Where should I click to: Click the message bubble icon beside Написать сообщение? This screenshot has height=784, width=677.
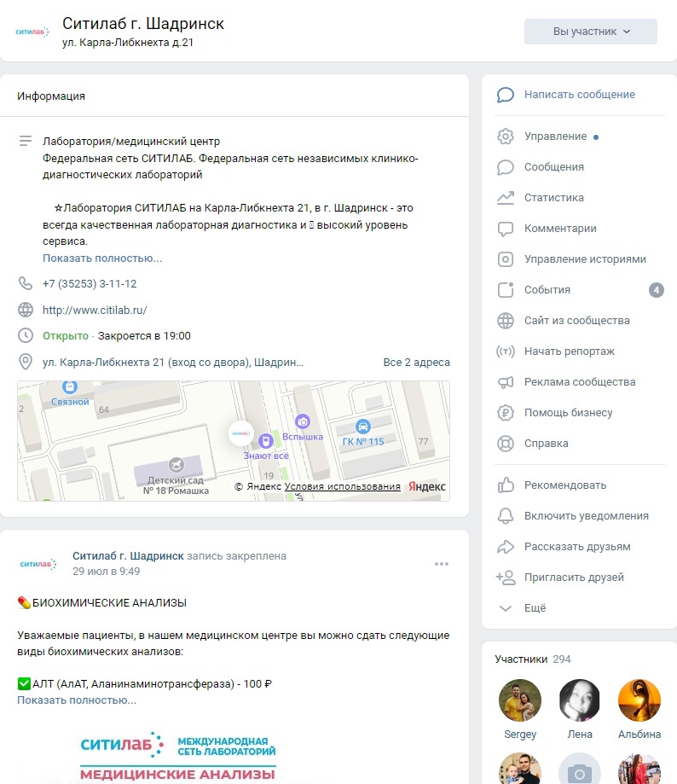click(505, 95)
